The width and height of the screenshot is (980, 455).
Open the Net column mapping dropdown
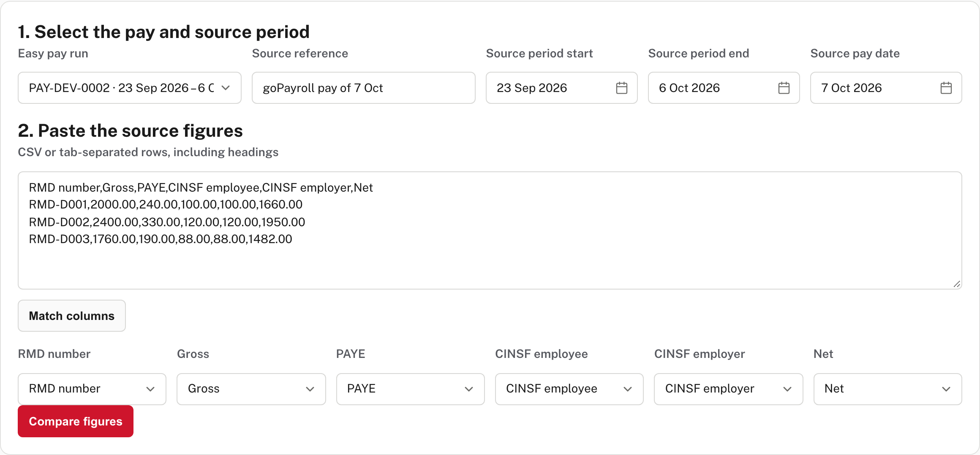[888, 389]
